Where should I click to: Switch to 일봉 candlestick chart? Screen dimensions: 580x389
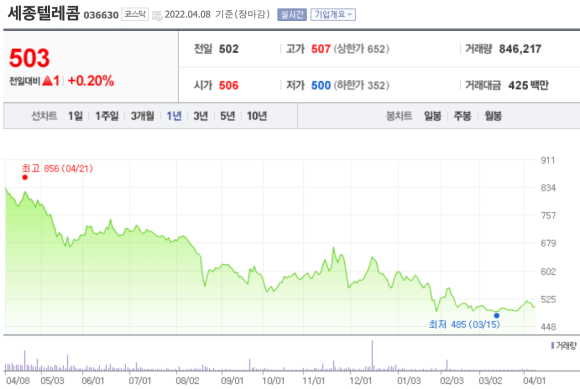[x=433, y=116]
